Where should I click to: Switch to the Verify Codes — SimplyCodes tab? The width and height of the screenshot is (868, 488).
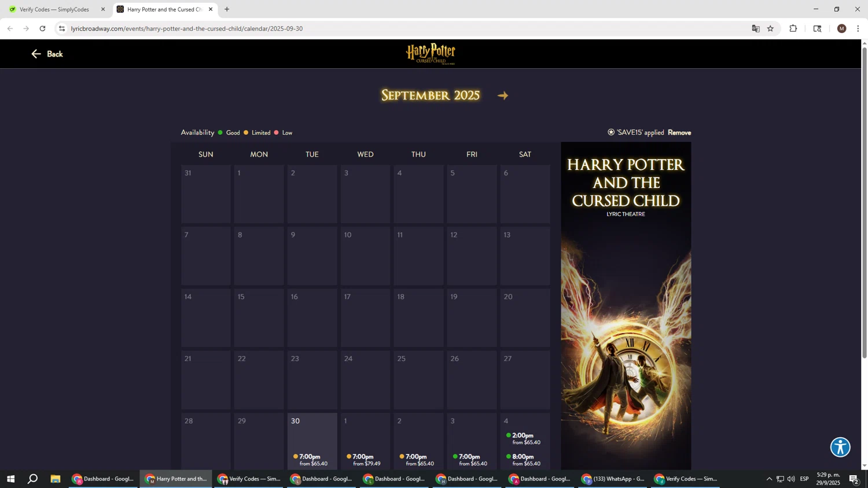pos(54,9)
